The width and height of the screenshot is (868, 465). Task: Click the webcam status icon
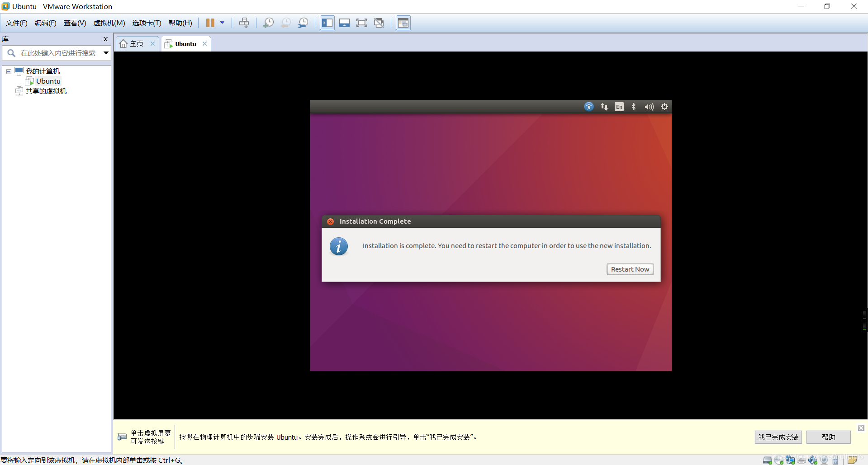824,460
